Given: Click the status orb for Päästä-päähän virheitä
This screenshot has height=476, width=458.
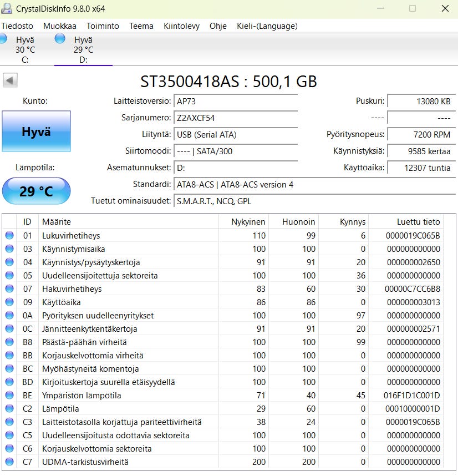Looking at the screenshot, I should pos(9,342).
